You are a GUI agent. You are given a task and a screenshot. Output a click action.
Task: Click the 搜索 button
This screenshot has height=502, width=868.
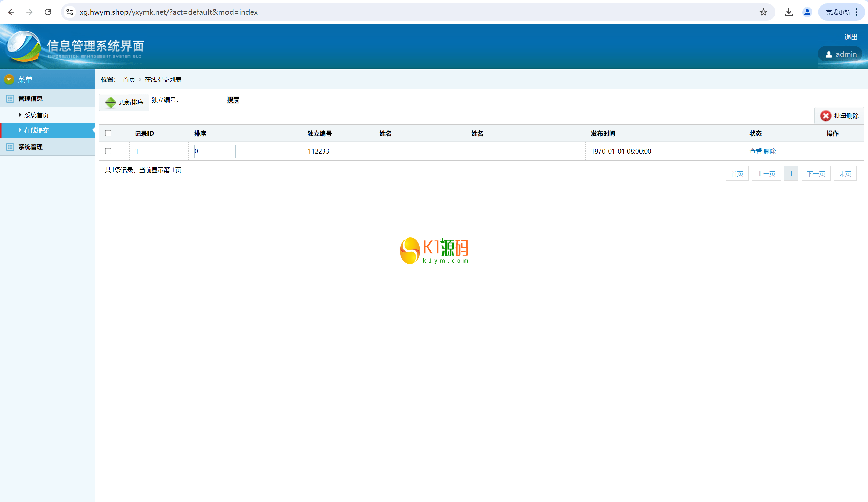point(233,100)
